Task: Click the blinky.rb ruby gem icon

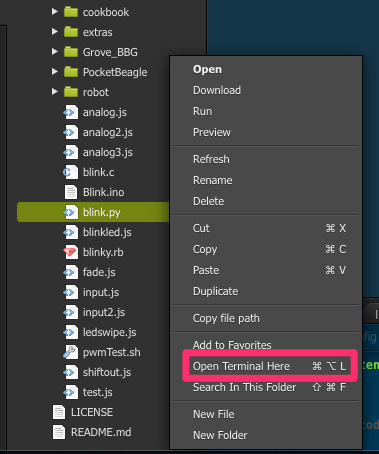Action: point(70,252)
